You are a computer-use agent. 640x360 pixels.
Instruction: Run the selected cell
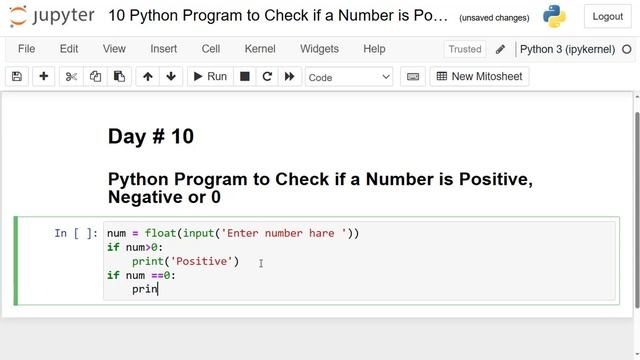(210, 76)
